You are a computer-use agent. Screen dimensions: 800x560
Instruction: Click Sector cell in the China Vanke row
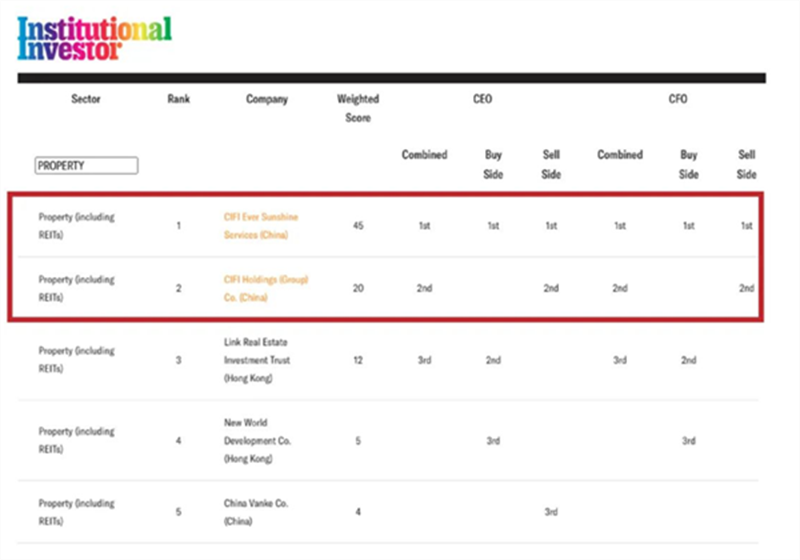(77, 512)
